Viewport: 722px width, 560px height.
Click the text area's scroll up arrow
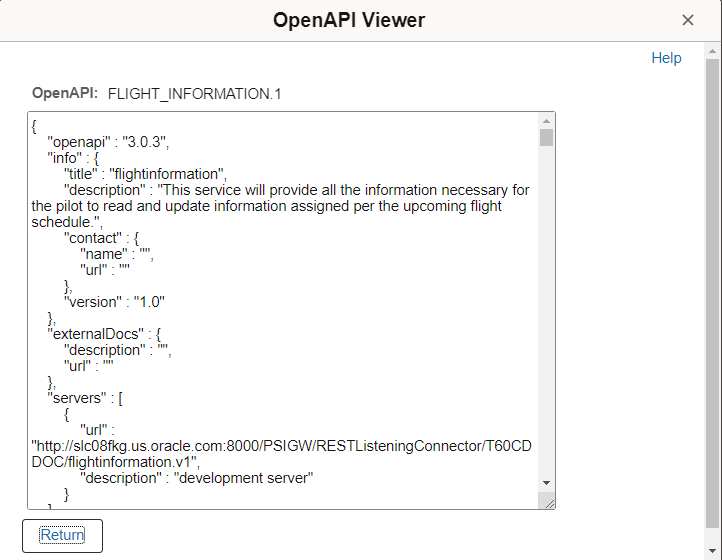point(547,121)
